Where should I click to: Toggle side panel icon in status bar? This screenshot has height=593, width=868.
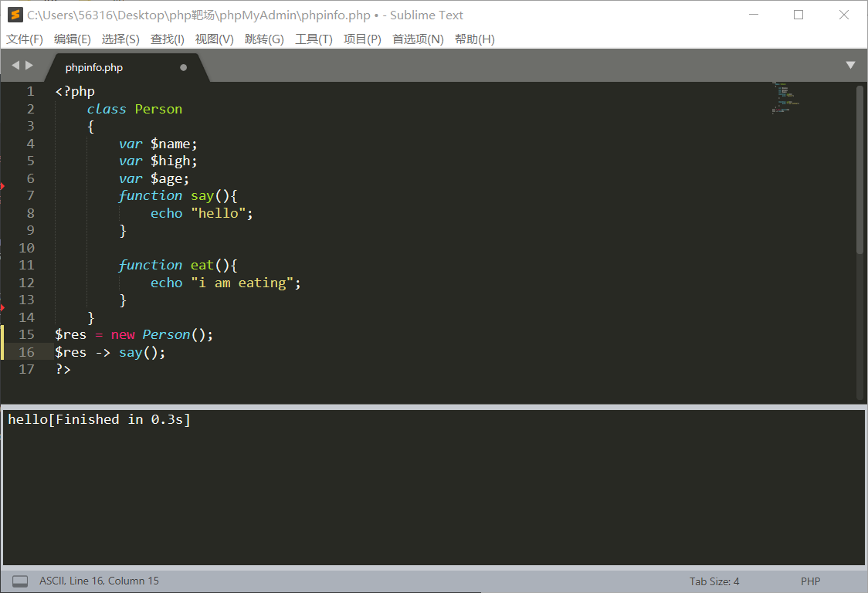coord(20,581)
